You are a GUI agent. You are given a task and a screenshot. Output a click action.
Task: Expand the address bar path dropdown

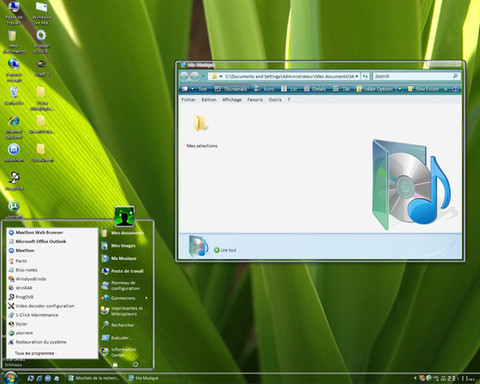point(357,76)
